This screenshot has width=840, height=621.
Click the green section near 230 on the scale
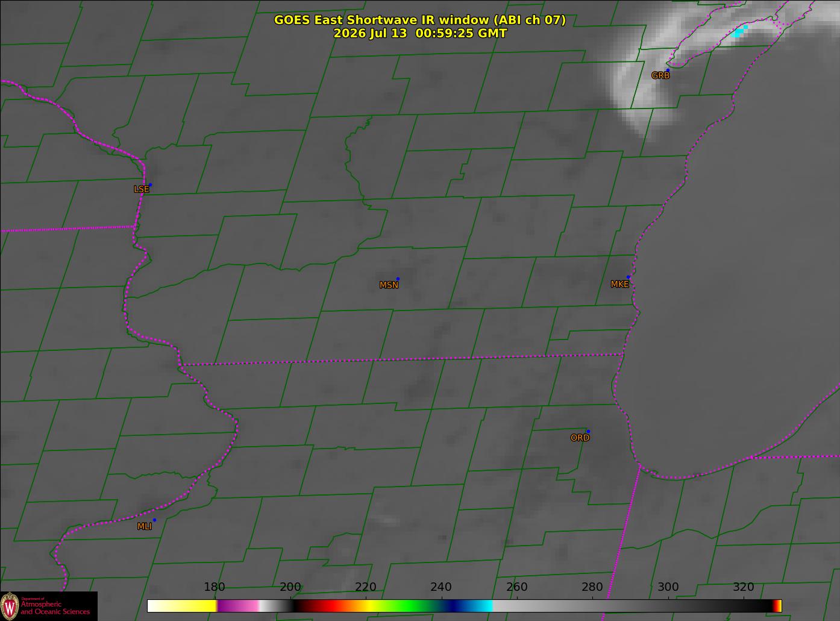click(x=404, y=606)
